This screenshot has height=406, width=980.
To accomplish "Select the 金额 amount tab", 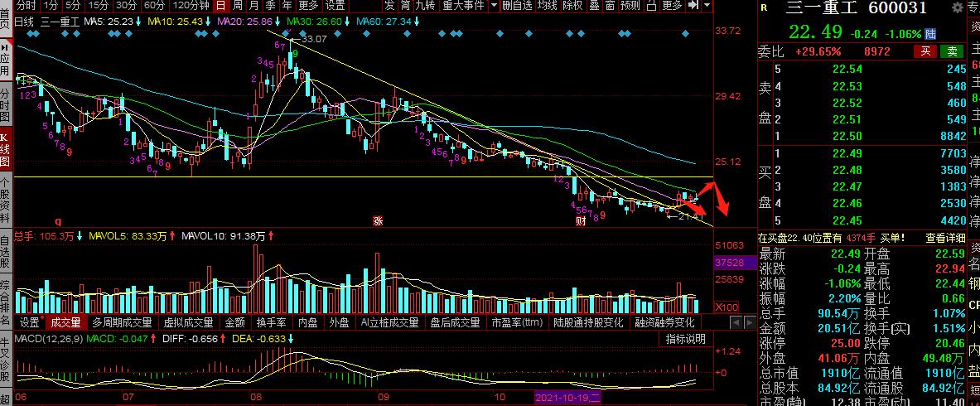I will (235, 323).
